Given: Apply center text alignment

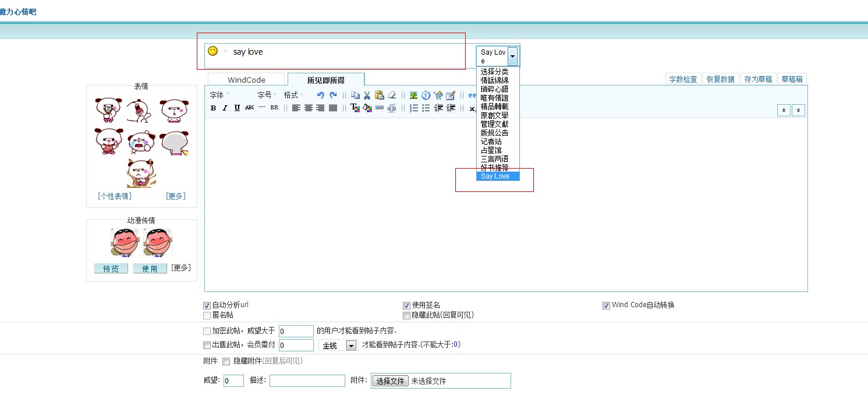Looking at the screenshot, I should [x=309, y=108].
